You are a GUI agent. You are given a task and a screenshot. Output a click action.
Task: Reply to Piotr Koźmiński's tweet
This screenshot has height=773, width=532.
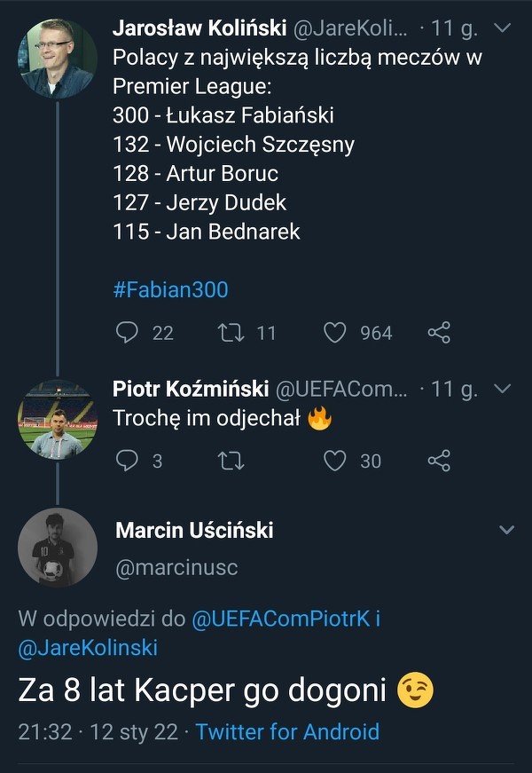click(x=128, y=461)
